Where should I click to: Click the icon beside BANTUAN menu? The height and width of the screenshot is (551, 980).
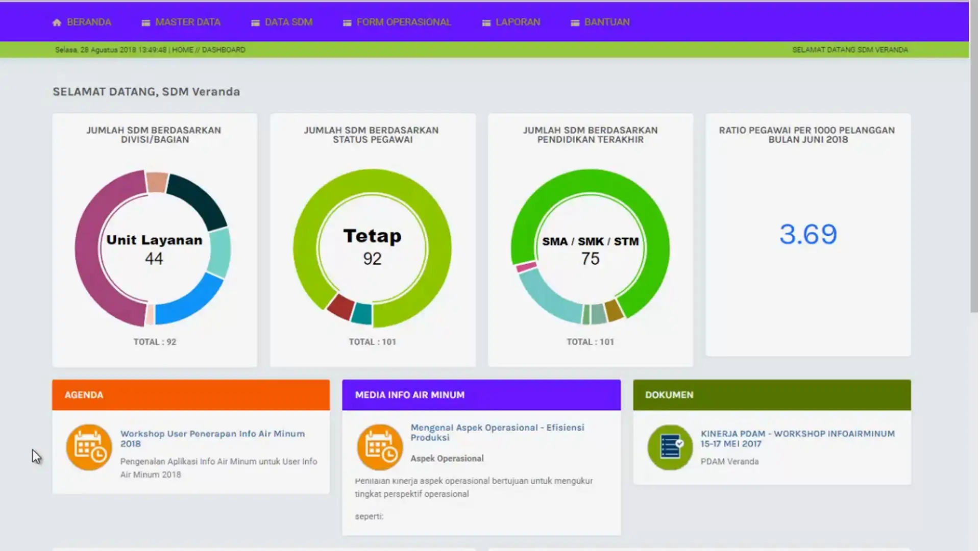click(575, 23)
